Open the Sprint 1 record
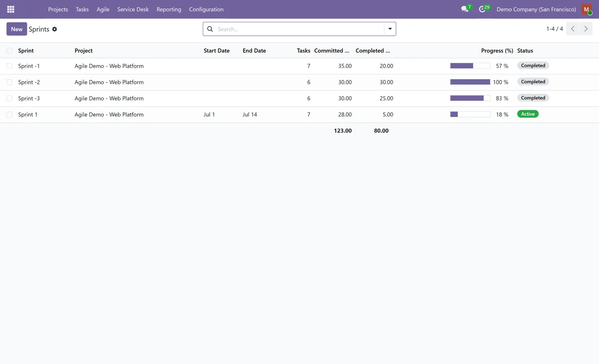 [28, 115]
